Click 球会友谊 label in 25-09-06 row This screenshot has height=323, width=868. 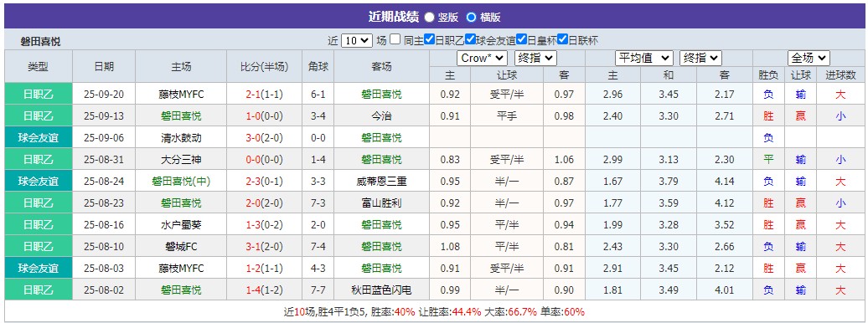click(39, 138)
